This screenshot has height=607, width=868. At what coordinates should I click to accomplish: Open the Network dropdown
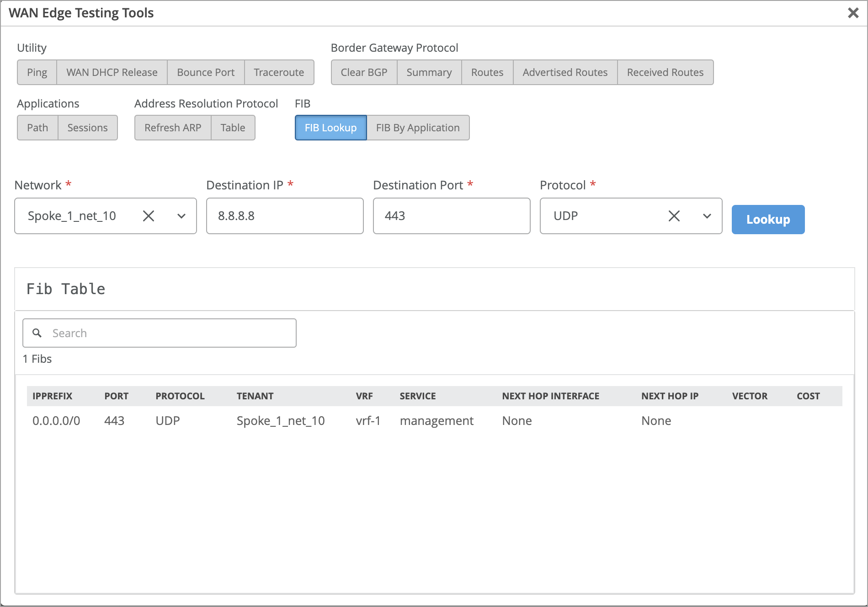181,216
